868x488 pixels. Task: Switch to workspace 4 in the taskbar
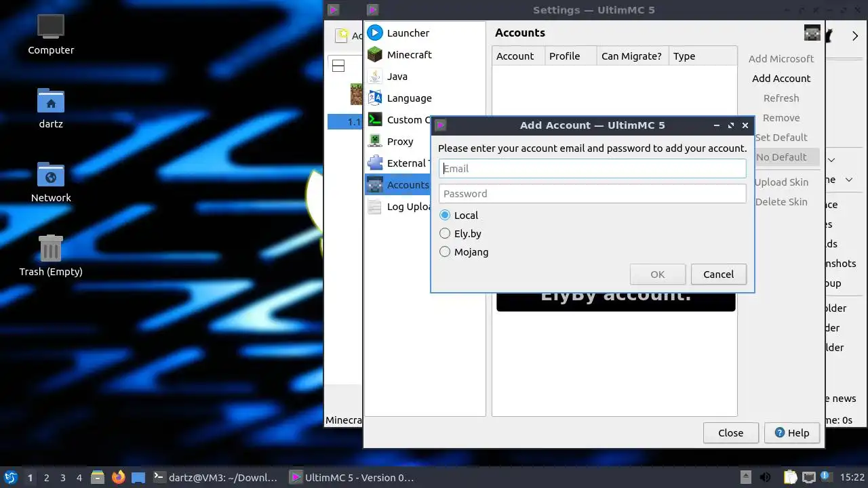pyautogui.click(x=79, y=477)
